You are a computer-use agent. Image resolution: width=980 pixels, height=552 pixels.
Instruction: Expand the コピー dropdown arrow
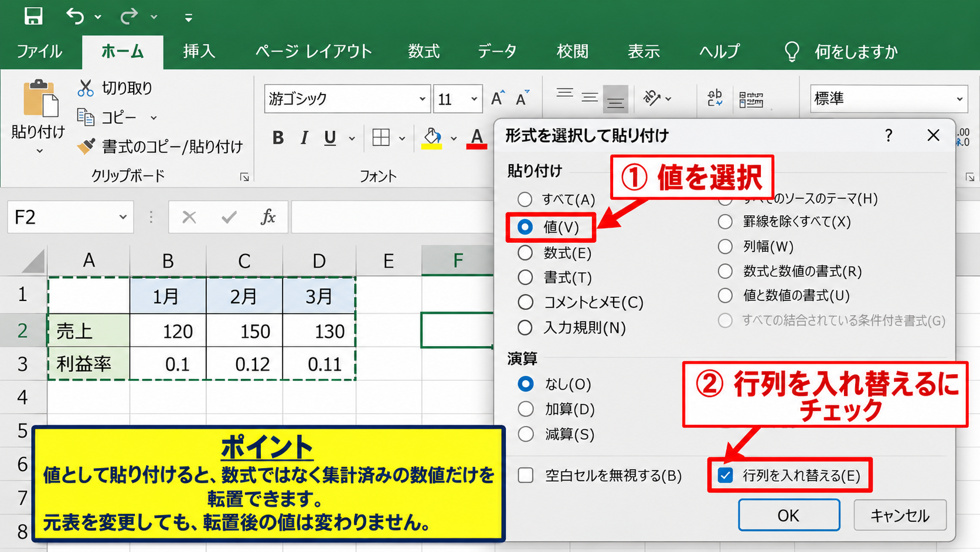(x=154, y=118)
